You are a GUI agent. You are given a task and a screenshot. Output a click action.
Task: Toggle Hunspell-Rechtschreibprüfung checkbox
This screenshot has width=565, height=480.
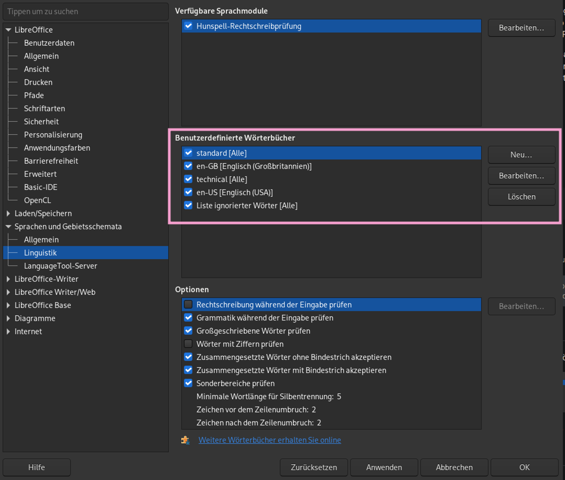[188, 26]
